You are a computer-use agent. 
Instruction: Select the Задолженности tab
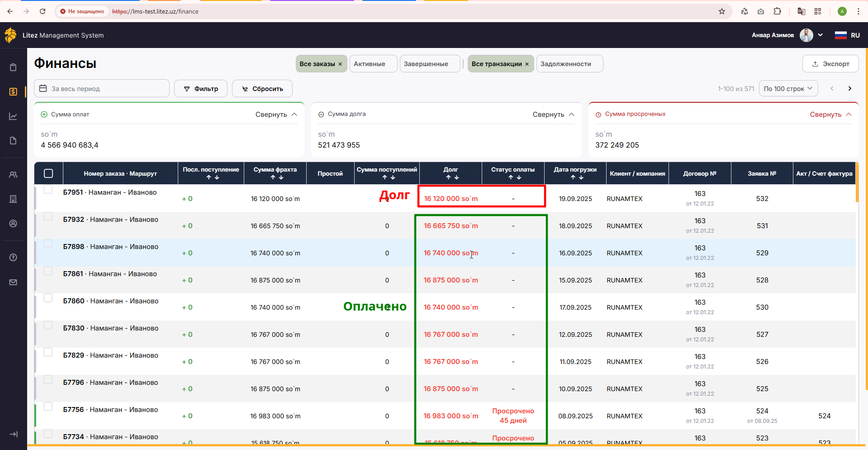(x=569, y=64)
